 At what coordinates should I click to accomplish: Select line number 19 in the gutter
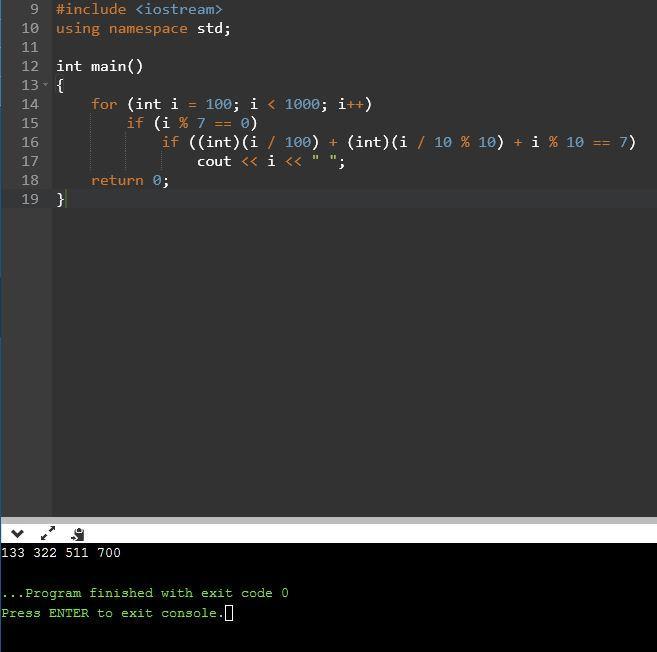tap(30, 199)
